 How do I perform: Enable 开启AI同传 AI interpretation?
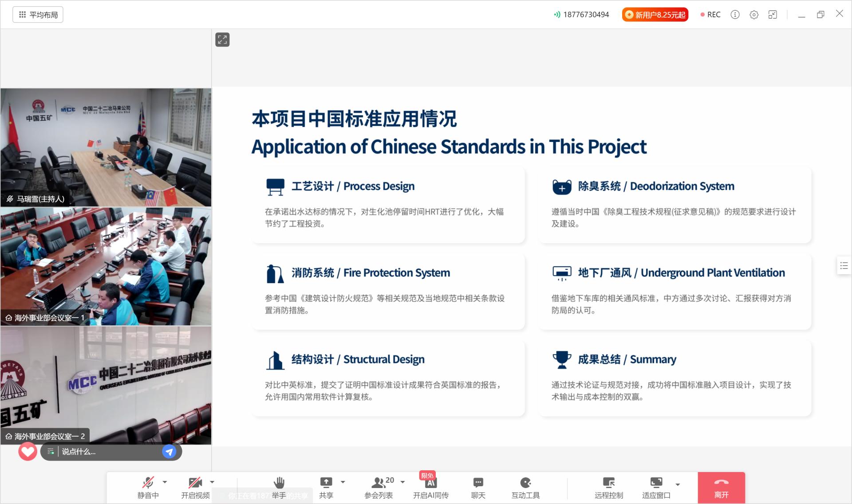(x=430, y=487)
